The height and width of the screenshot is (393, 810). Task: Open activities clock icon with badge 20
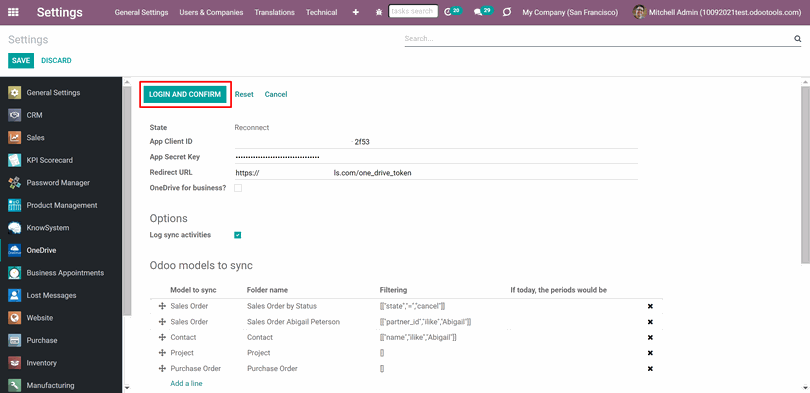click(x=452, y=11)
